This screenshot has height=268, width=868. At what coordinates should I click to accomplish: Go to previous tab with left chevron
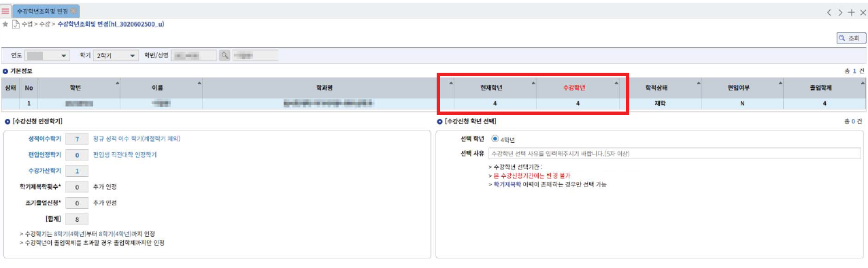[x=829, y=12]
